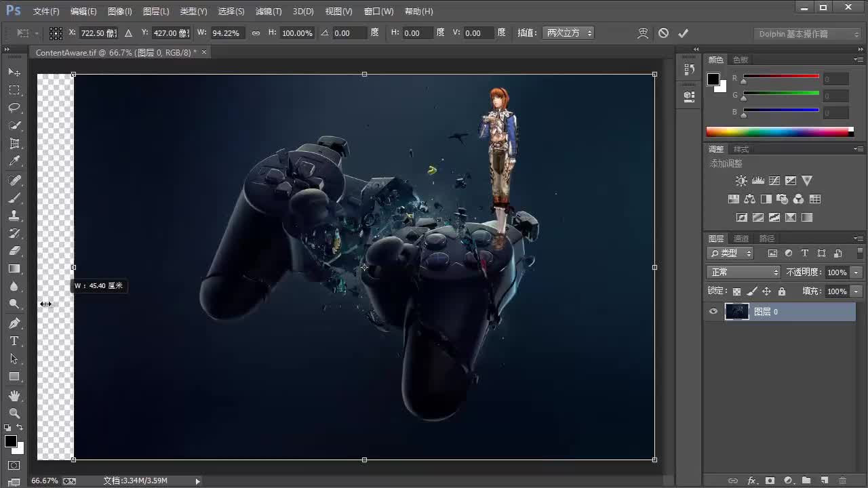Switch to the 通道 tab
868x488 pixels.
coord(741,238)
